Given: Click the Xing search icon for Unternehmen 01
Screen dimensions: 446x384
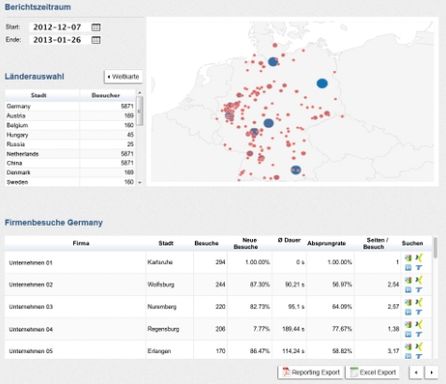Looking at the screenshot, I should click(x=419, y=258).
